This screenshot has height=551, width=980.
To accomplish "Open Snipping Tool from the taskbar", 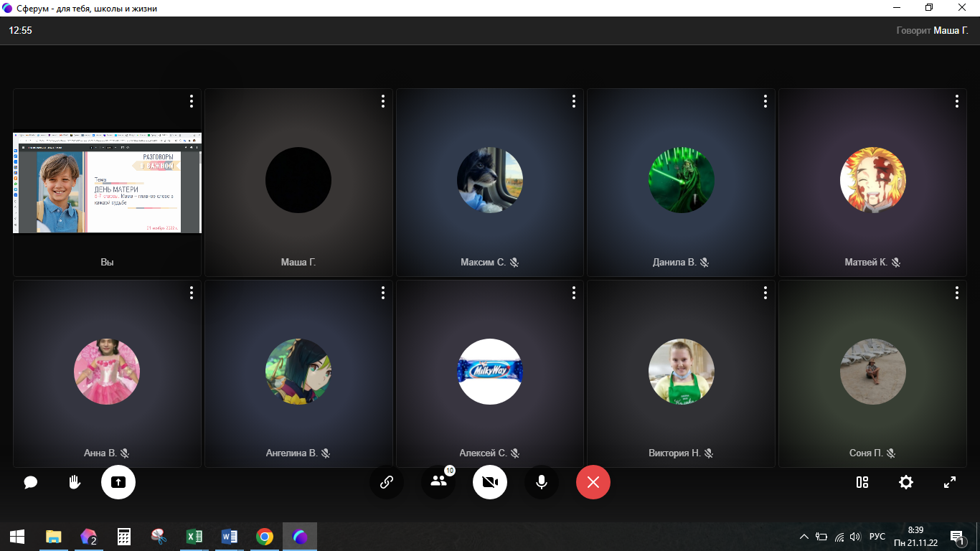I will click(x=159, y=537).
